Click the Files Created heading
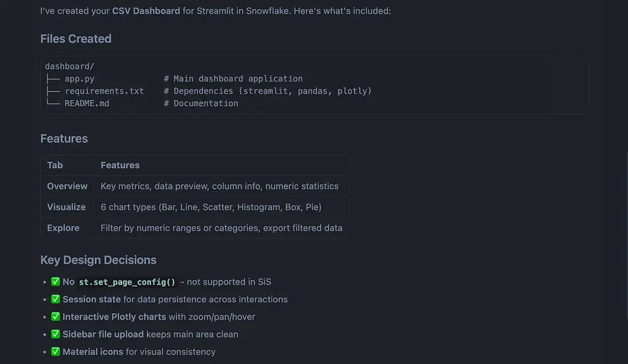 coord(76,39)
